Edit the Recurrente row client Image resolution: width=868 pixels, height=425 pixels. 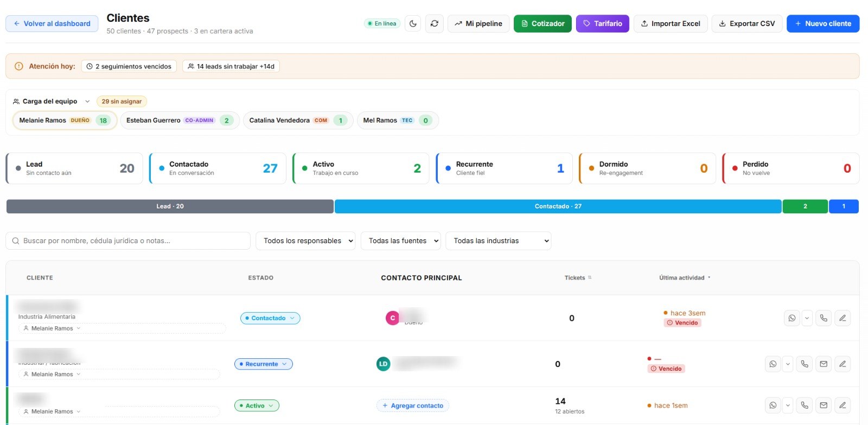click(x=843, y=364)
